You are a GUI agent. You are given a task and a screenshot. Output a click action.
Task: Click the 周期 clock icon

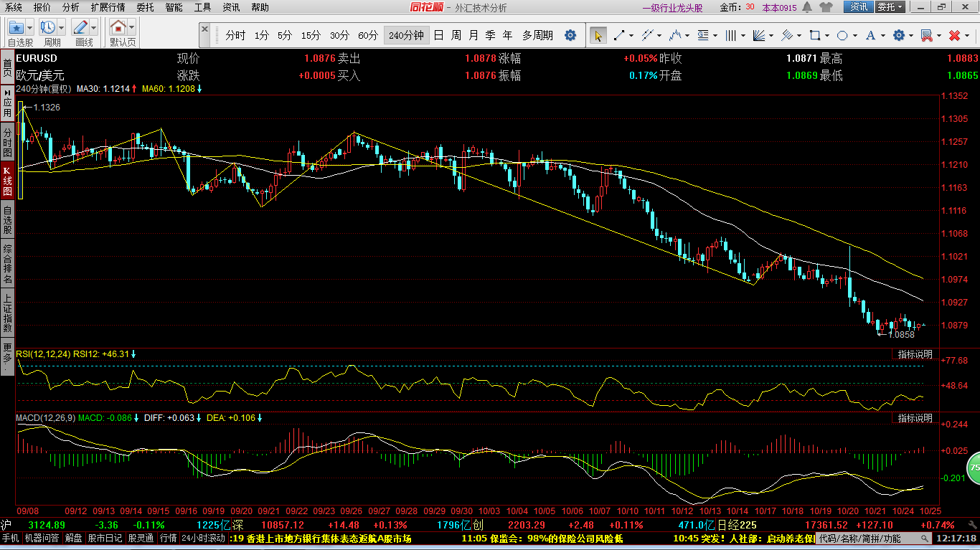click(x=49, y=27)
